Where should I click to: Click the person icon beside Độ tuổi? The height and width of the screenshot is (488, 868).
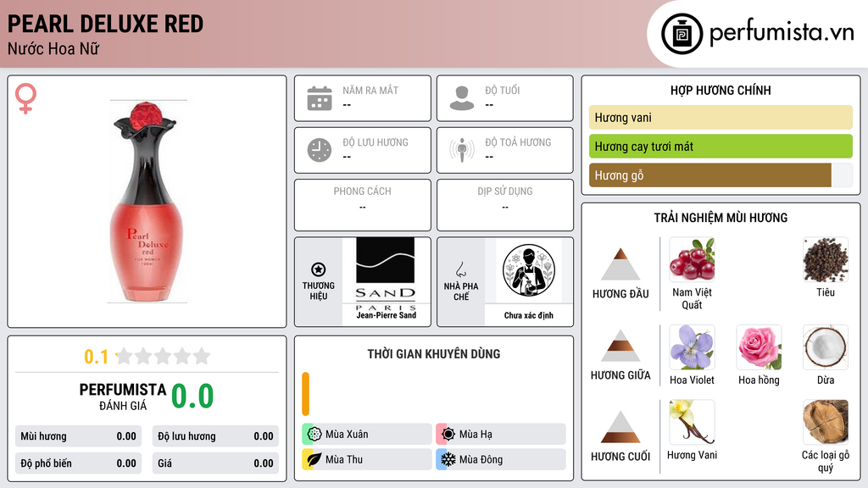(x=462, y=98)
